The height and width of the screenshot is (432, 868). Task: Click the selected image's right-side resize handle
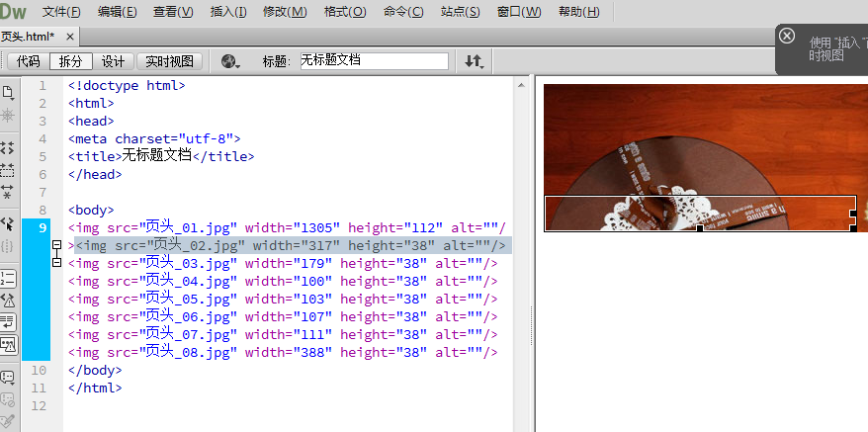pyautogui.click(x=853, y=214)
